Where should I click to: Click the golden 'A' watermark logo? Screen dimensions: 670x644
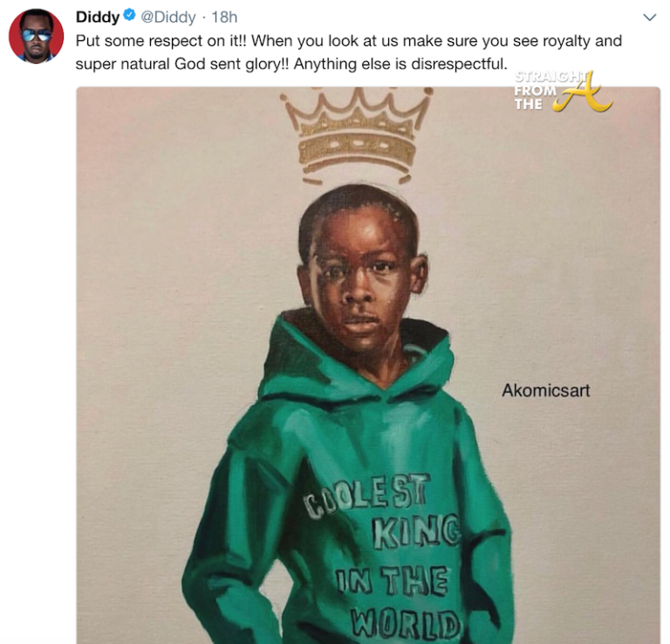(x=585, y=92)
